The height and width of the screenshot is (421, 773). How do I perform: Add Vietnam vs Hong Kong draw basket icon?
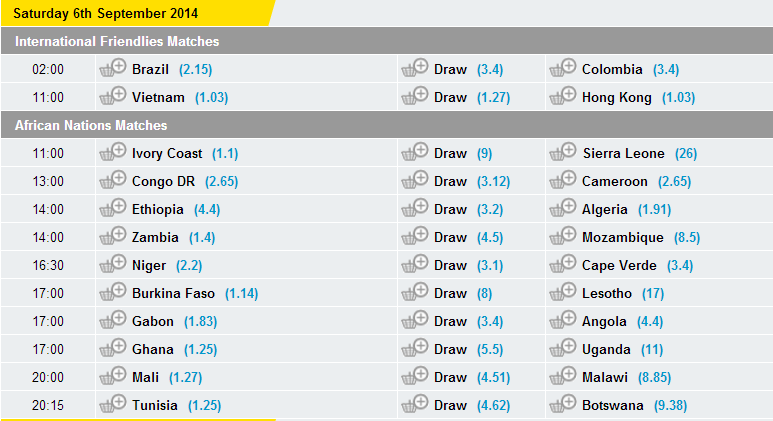415,96
